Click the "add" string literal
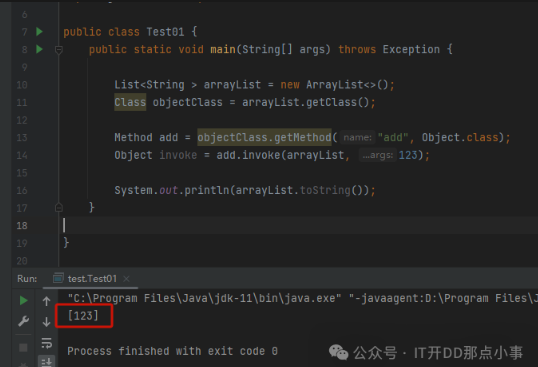The width and height of the screenshot is (538, 367). click(x=393, y=137)
